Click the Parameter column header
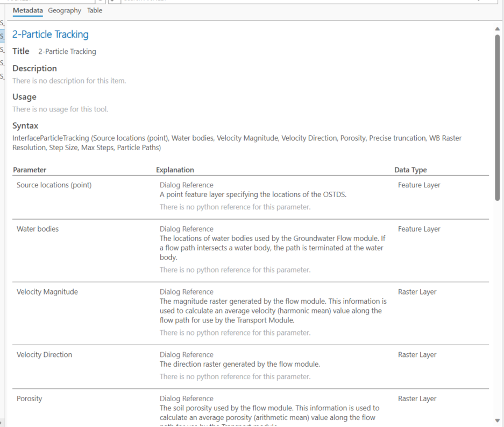The height and width of the screenshot is (427, 504). 30,170
